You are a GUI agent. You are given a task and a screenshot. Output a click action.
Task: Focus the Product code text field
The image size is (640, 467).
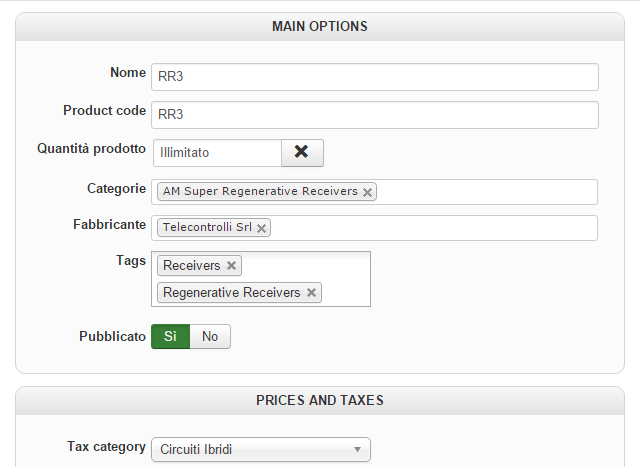tap(375, 115)
